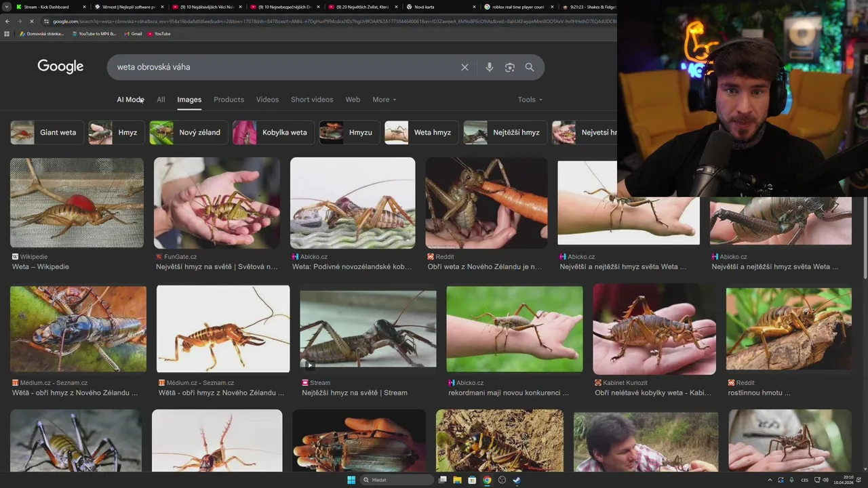The height and width of the screenshot is (488, 868).
Task: Switch to Web results
Action: [353, 100]
